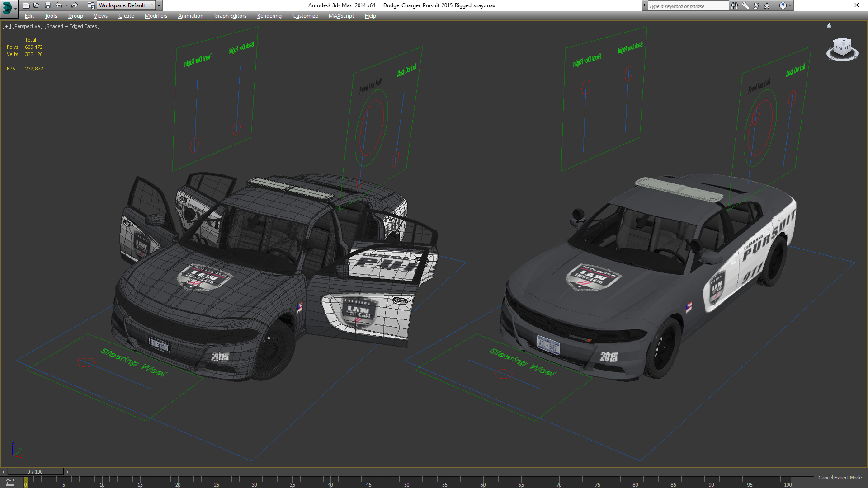
Task: Open the Mini Curve Editor toggle icon
Action: (x=9, y=482)
